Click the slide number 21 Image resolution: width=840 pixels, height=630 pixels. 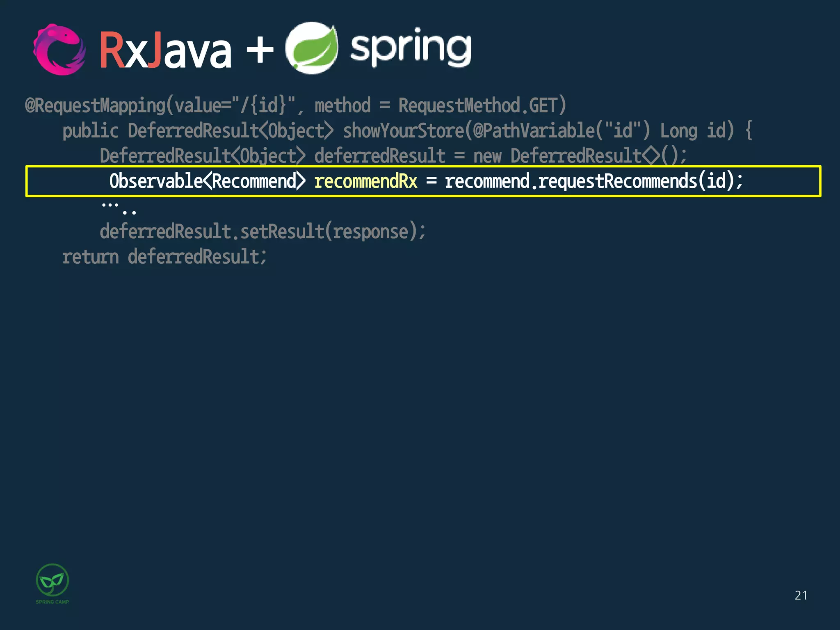801,595
